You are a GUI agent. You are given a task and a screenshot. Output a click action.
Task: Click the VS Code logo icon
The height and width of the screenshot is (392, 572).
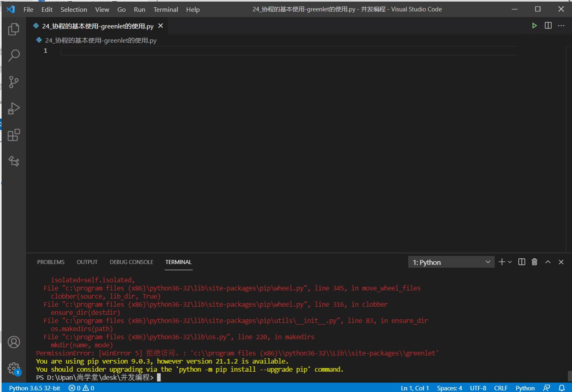coord(11,9)
